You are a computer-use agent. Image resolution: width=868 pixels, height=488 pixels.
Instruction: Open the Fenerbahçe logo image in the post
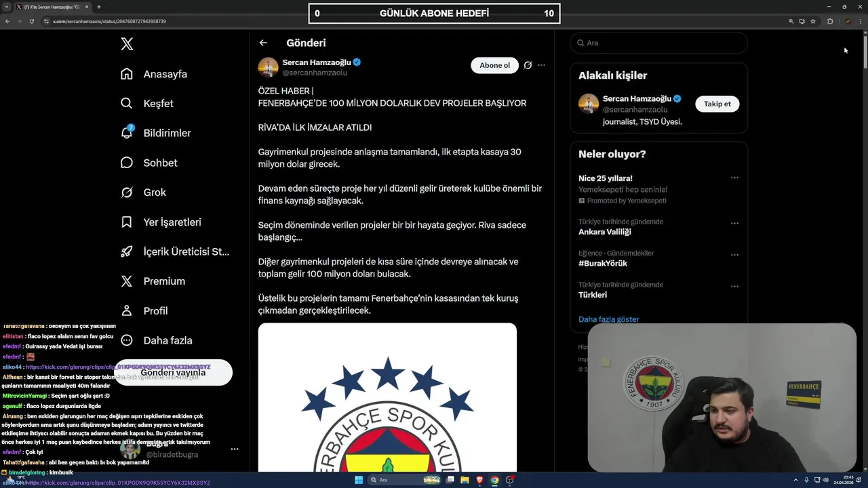click(x=387, y=397)
